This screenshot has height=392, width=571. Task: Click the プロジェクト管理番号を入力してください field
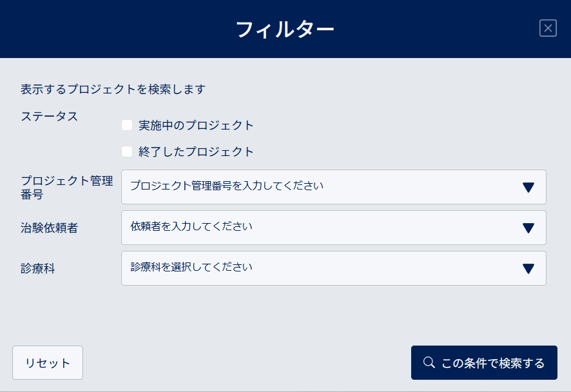tap(334, 187)
